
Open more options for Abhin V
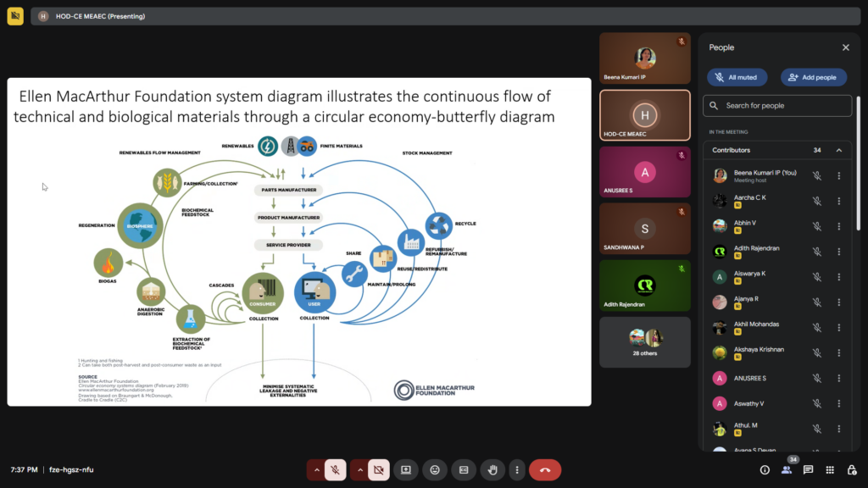point(838,226)
